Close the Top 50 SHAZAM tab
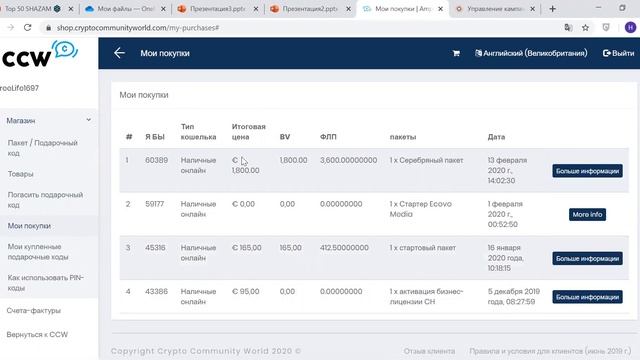This screenshot has width=640, height=360. point(71,9)
